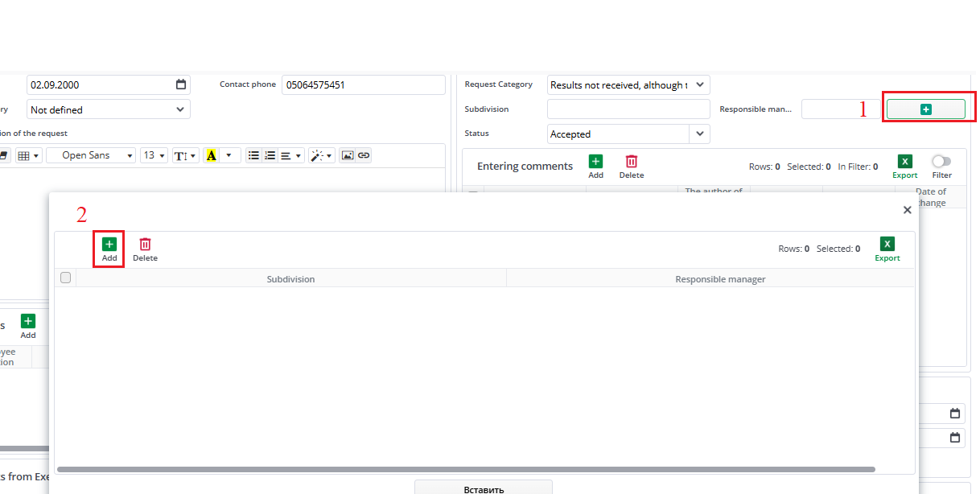Screen dimensions: 980x494
Task: Click the horizontal scrollbar in the popup table
Action: 466,468
